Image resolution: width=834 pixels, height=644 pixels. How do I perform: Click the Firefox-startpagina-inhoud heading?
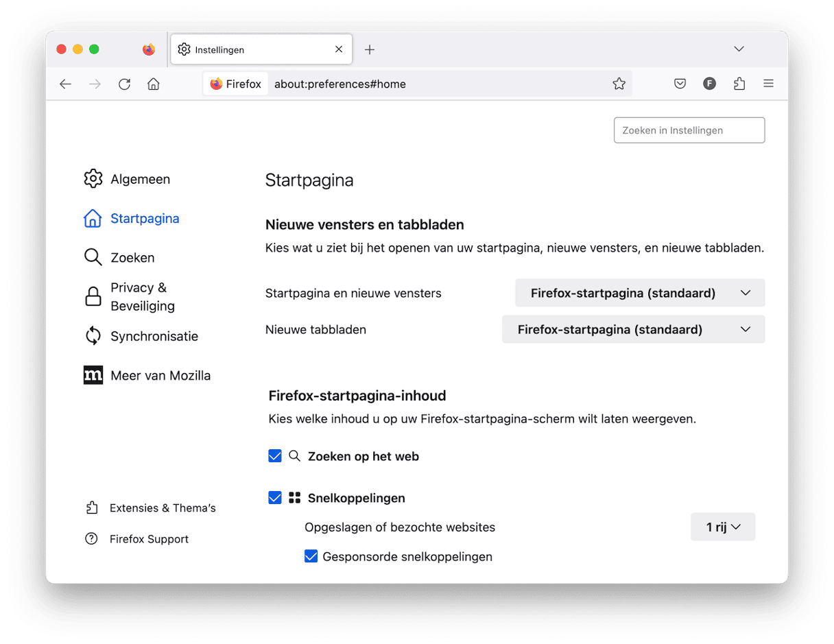(x=357, y=395)
